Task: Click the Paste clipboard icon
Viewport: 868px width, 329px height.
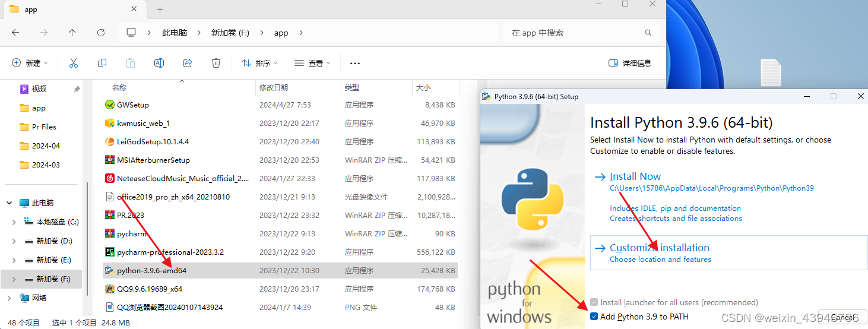Action: click(x=131, y=63)
